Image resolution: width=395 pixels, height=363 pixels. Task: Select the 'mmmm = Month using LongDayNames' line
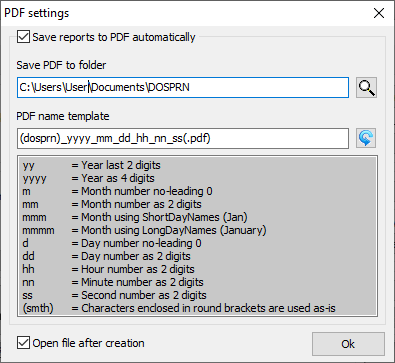144,230
